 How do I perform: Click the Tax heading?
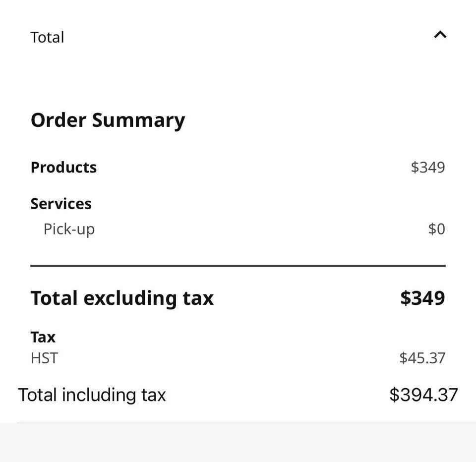(43, 337)
